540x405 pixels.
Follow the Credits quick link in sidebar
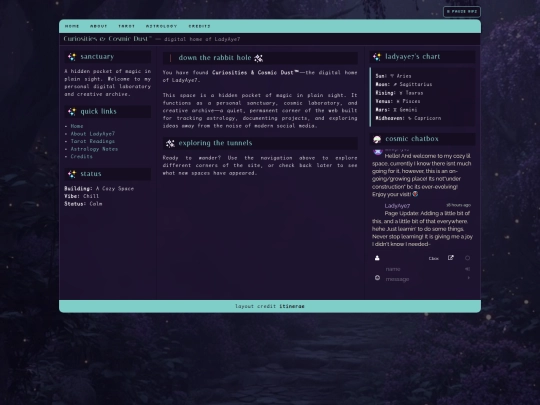point(81,156)
